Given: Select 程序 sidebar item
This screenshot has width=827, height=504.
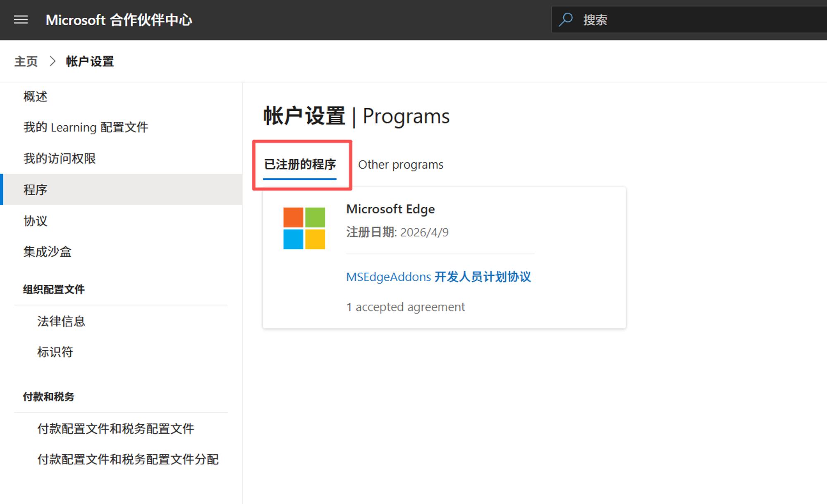Looking at the screenshot, I should 36,190.
